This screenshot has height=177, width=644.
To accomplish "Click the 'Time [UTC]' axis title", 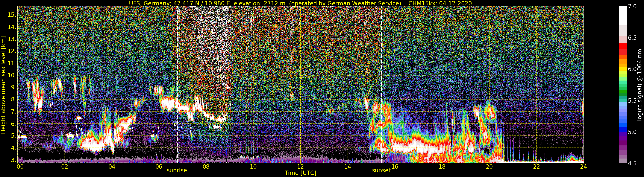I will [300, 173].
